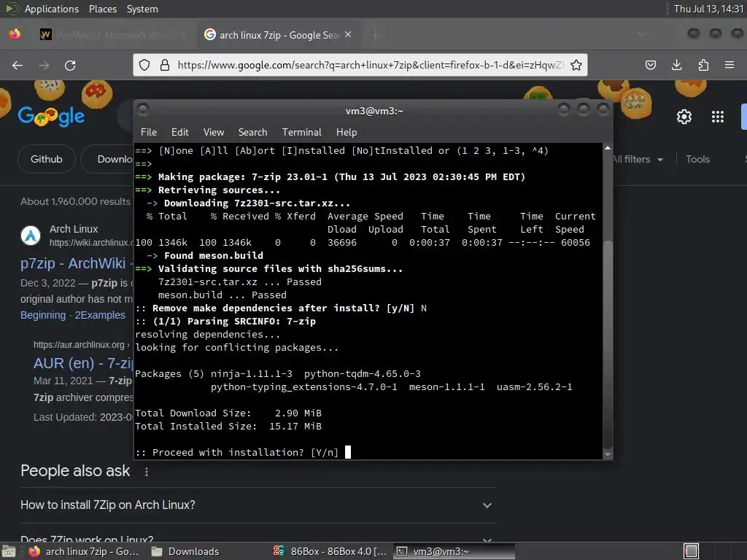Click the workspace switcher box in bottom panel
Viewport: 747px width, 560px height.
click(x=692, y=551)
